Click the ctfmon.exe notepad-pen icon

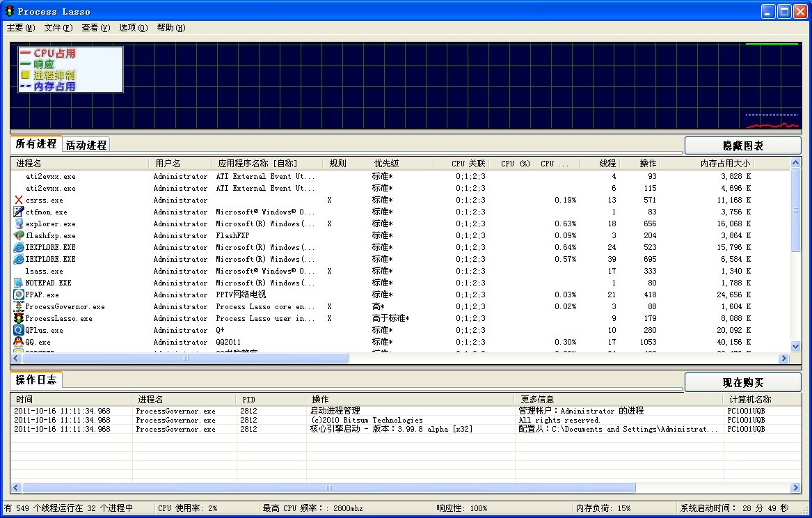tap(19, 212)
